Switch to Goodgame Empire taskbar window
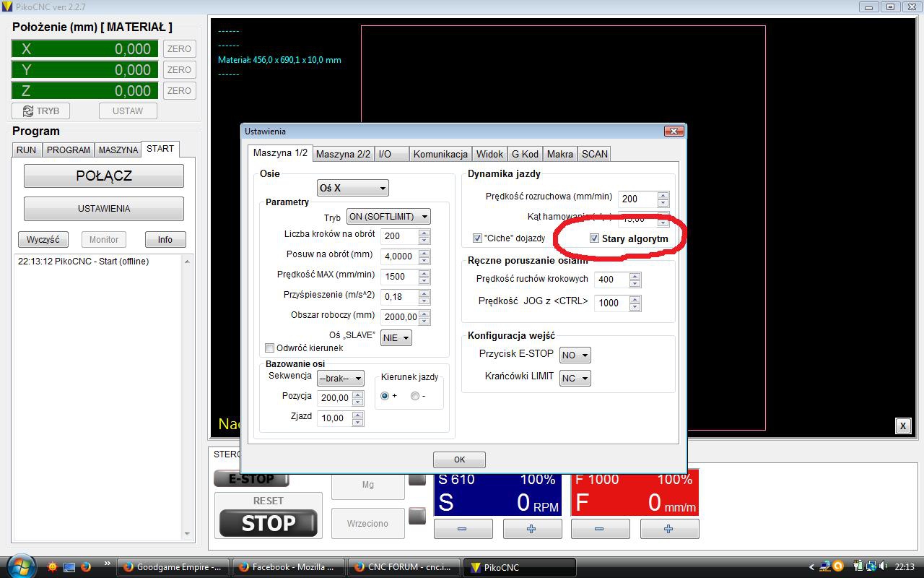This screenshot has height=578, width=924. 173,567
